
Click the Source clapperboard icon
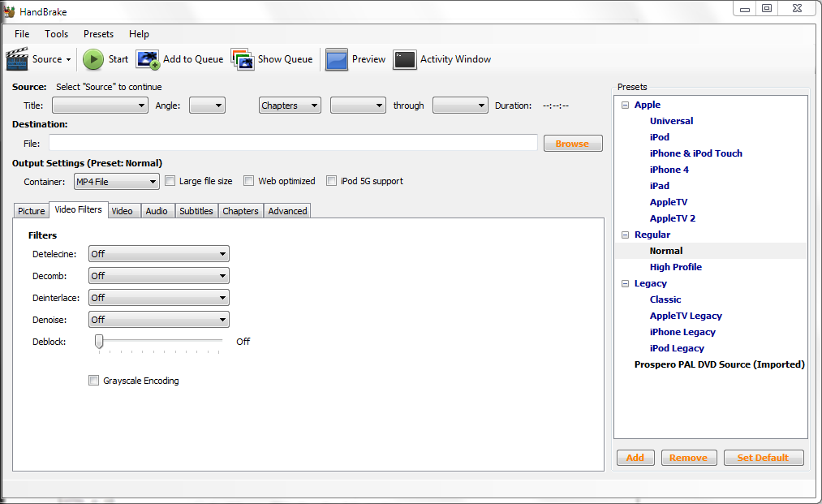[x=18, y=59]
